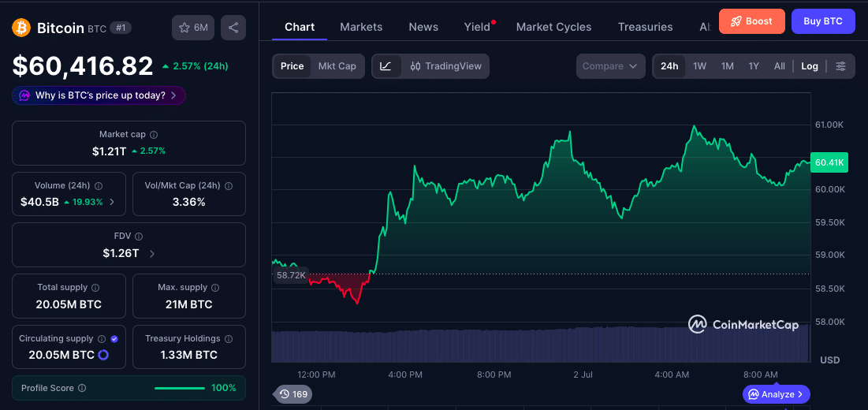This screenshot has height=410, width=868.
Task: Open the Treasuries tab
Action: tap(646, 27)
